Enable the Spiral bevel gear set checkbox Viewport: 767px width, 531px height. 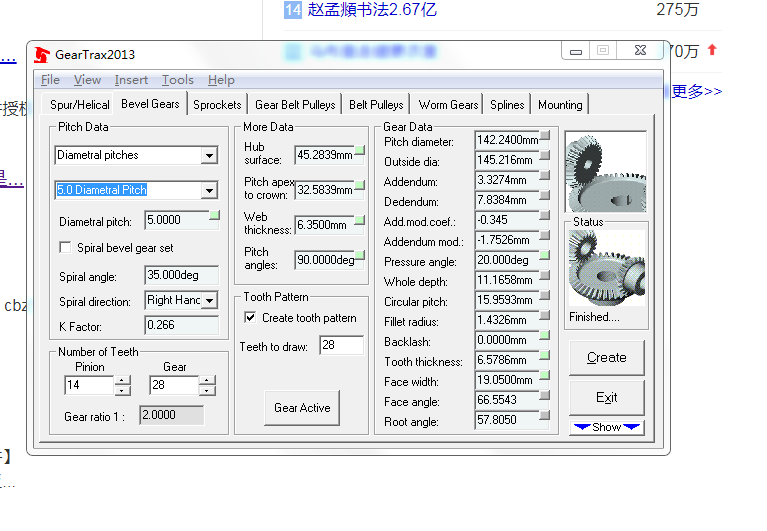[66, 247]
